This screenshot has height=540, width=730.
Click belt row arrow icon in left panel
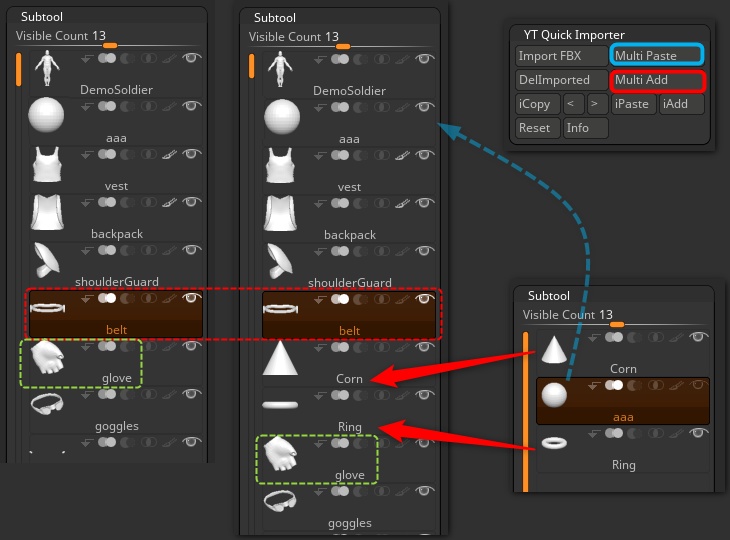click(x=87, y=298)
